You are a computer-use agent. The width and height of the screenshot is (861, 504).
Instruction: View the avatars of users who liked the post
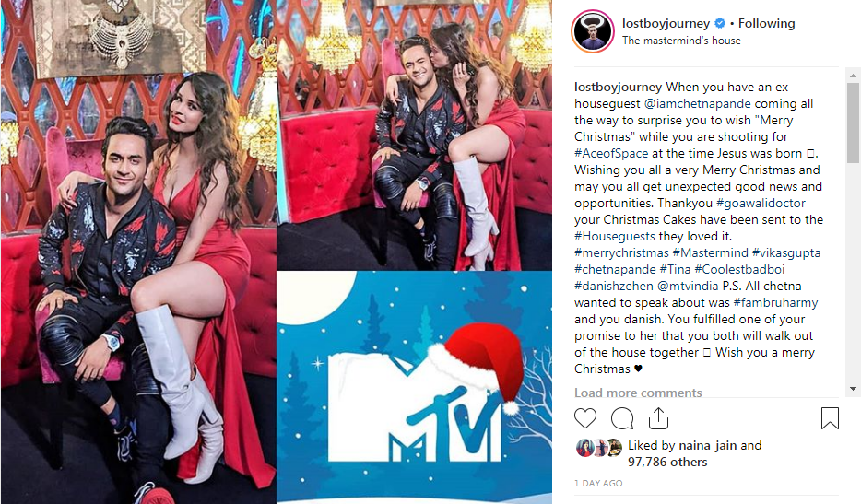(598, 448)
